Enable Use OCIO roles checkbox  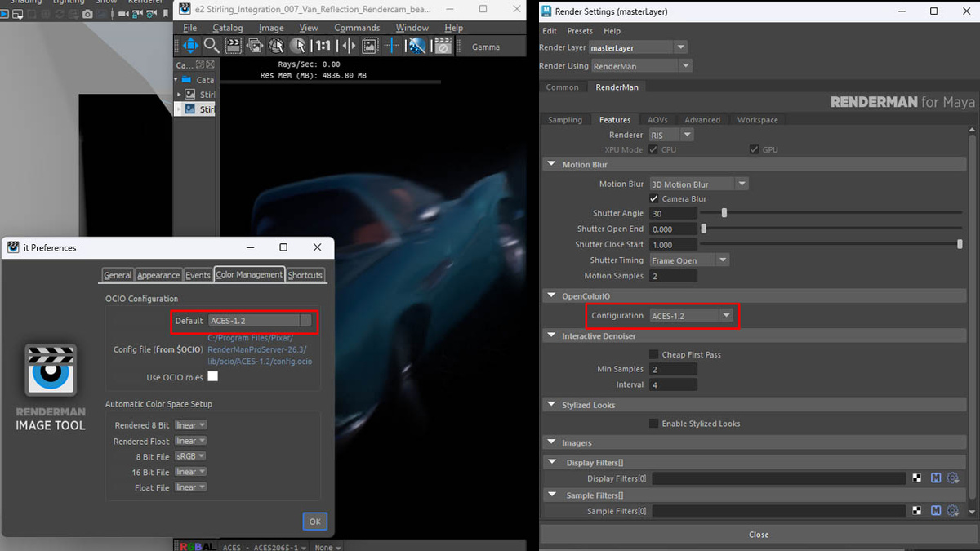pos(213,376)
